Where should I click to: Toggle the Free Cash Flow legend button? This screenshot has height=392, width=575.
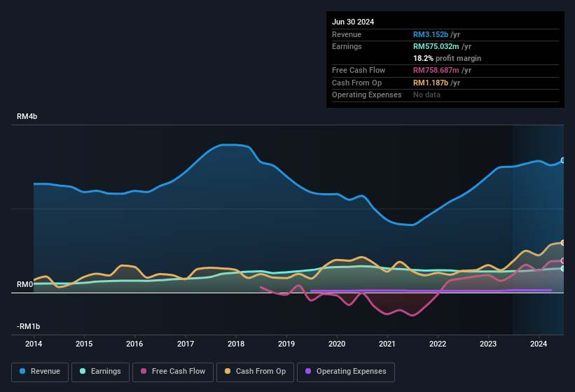(173, 372)
